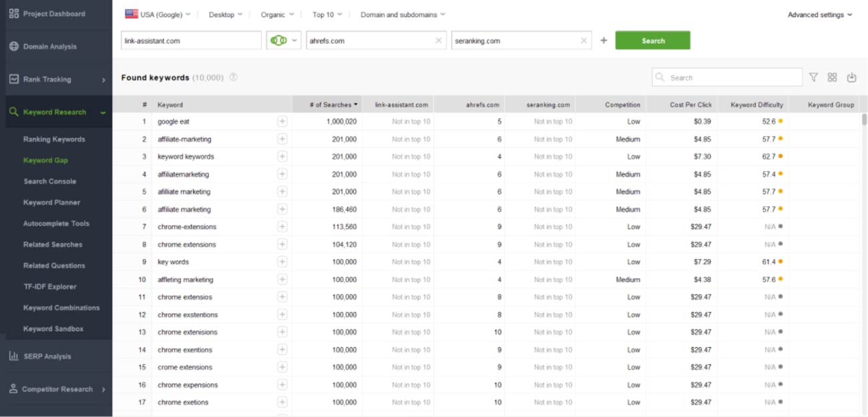Click the download export icon

click(x=851, y=77)
